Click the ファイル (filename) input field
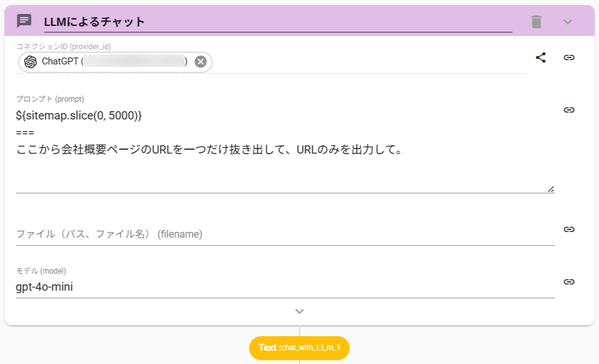Viewport: 599px width, 364px height. 284,234
